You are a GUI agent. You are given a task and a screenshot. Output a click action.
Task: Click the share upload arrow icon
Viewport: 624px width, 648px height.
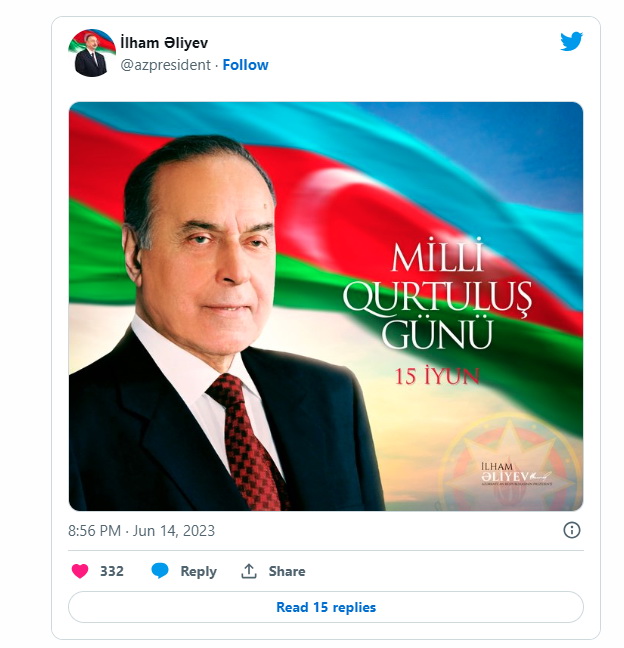pyautogui.click(x=249, y=571)
